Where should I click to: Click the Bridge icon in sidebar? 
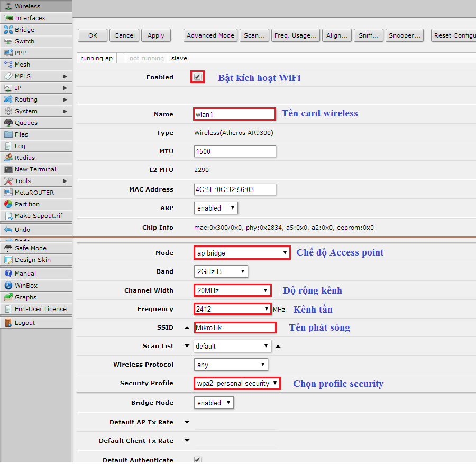(x=8, y=30)
